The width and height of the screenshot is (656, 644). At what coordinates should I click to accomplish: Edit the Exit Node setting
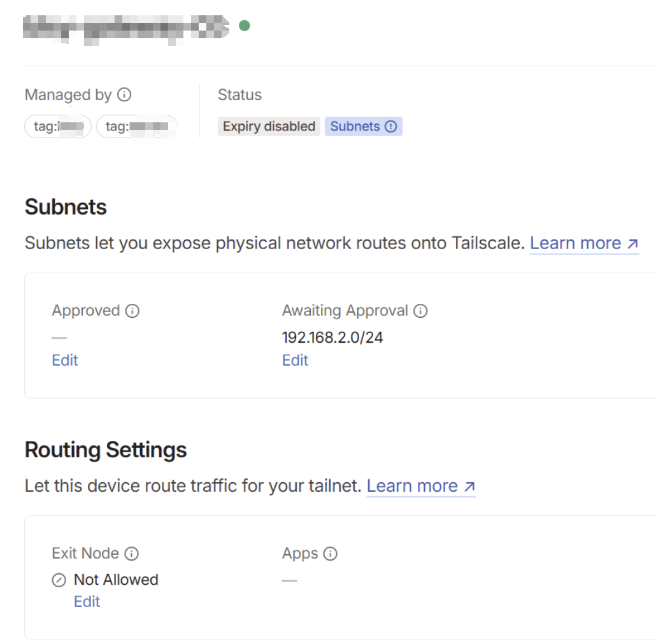click(87, 602)
